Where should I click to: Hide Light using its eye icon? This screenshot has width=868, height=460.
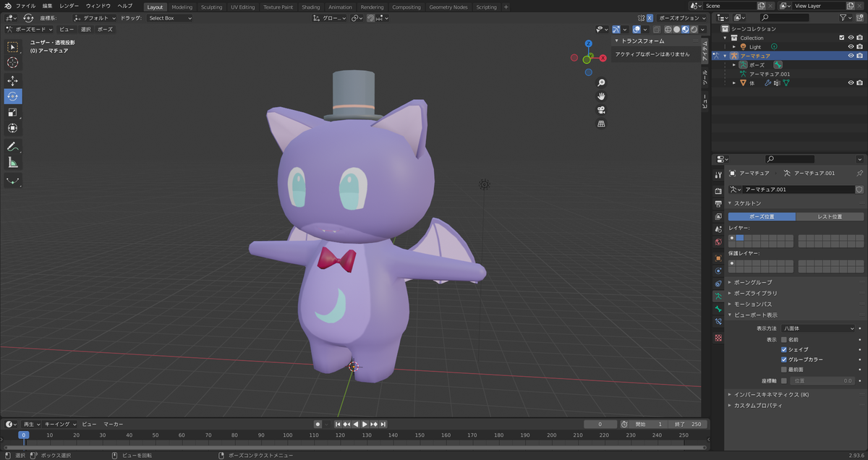tap(851, 47)
